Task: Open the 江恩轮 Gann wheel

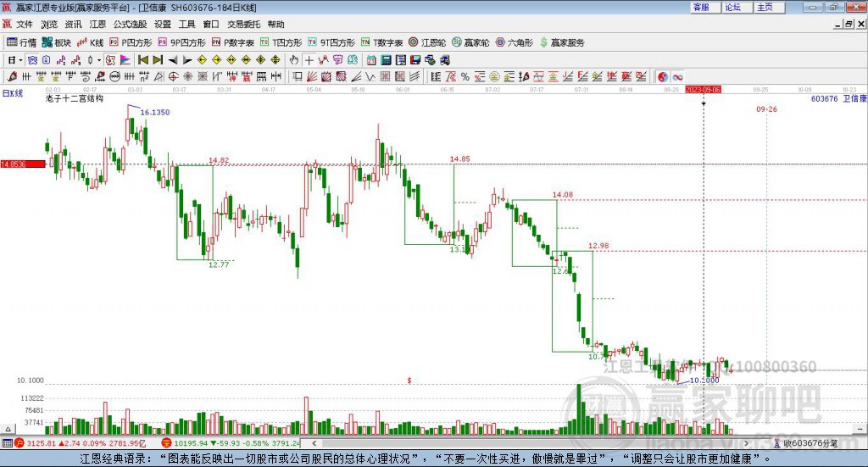Action: [x=427, y=42]
